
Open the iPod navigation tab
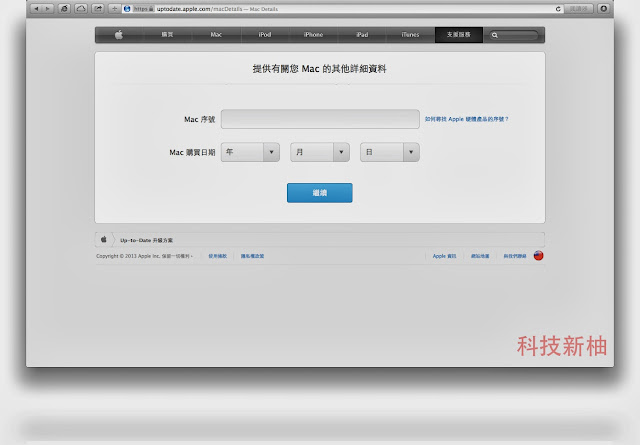[265, 35]
